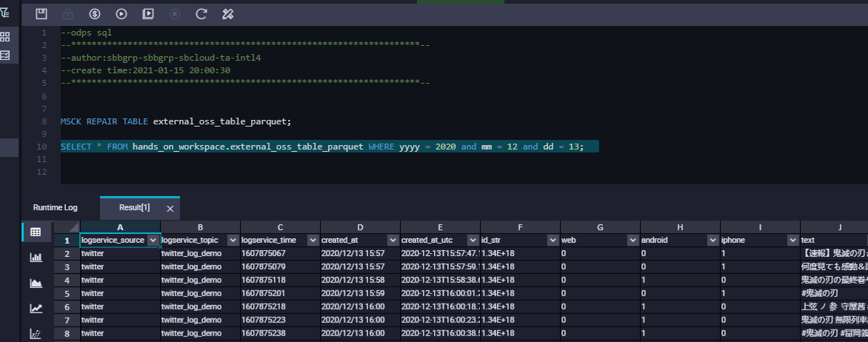868x342 pixels.
Task: Format the SQL code with the format icon
Action: click(228, 14)
